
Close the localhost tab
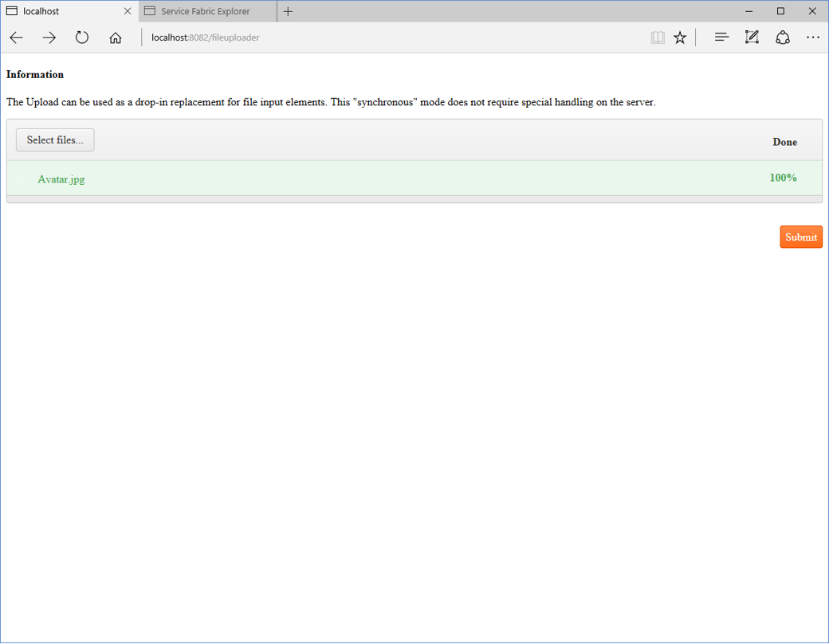pos(128,11)
